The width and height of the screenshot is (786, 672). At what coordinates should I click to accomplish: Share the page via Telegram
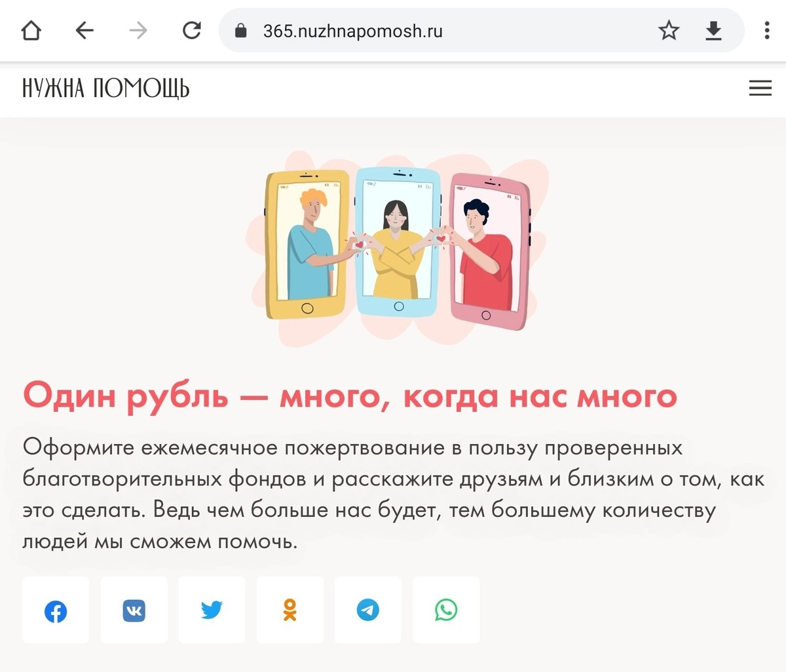click(x=367, y=610)
